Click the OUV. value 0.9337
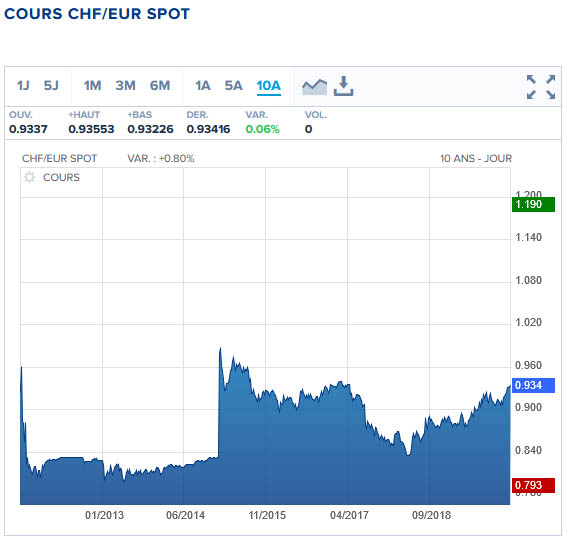 (28, 129)
